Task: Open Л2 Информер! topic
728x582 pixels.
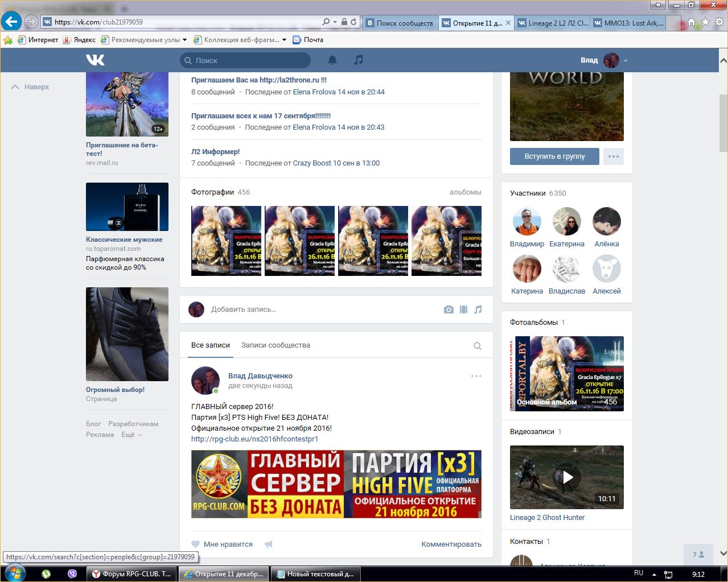Action: 215,152
